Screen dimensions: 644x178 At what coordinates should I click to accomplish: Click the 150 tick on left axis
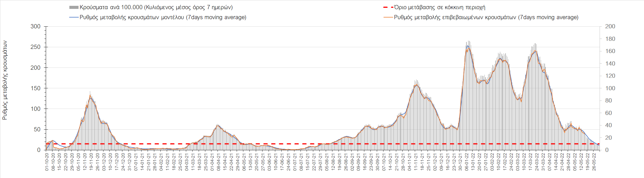(x=36, y=88)
